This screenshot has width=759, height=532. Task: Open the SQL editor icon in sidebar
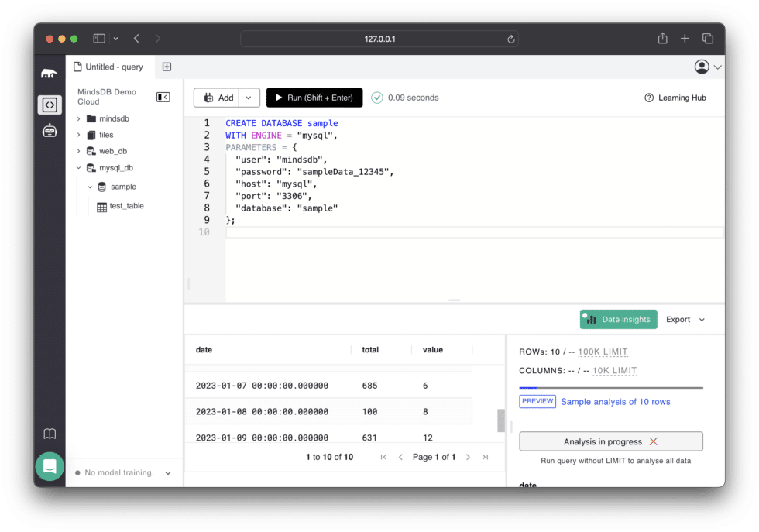point(50,105)
